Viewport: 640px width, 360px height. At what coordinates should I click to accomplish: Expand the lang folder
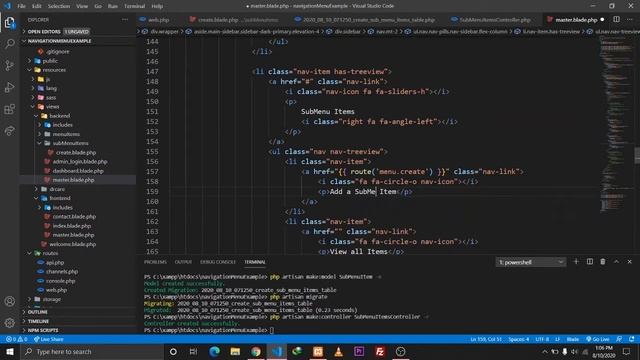pos(51,88)
